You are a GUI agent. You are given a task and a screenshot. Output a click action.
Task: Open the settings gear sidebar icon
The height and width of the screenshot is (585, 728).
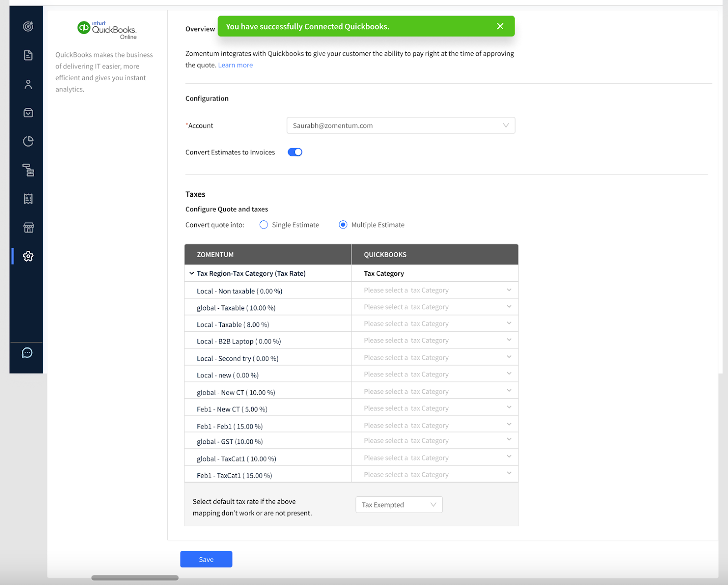coord(28,256)
